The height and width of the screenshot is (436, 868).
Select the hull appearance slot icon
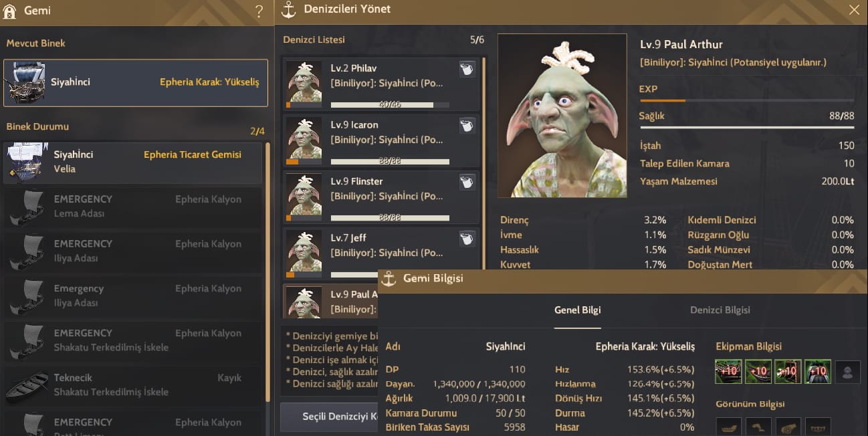click(x=728, y=427)
